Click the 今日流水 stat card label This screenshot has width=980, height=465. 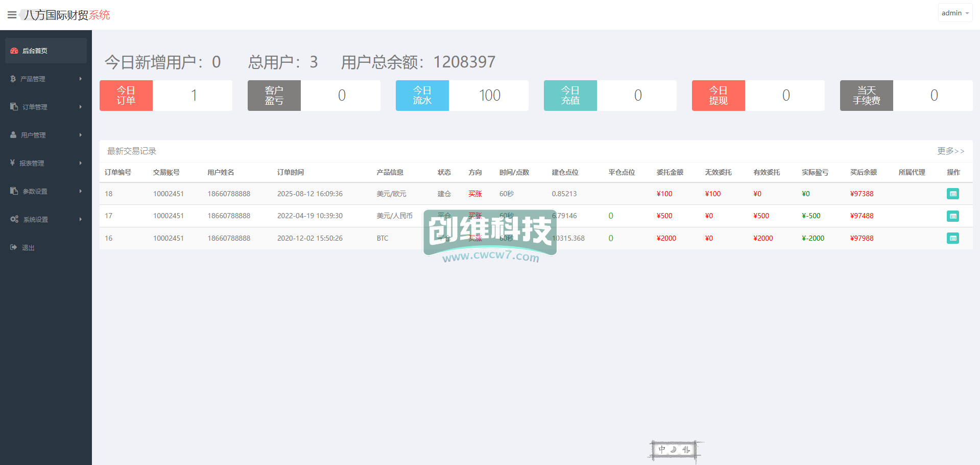pos(422,96)
